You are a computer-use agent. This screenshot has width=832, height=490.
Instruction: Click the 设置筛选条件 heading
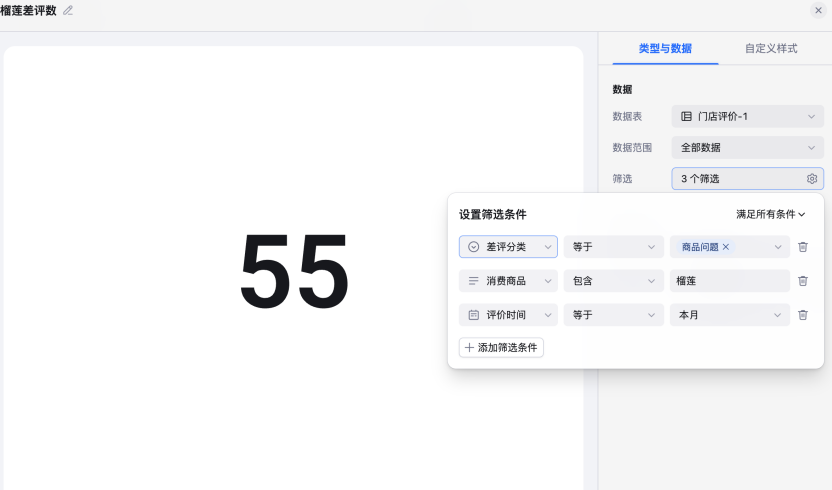click(x=492, y=214)
